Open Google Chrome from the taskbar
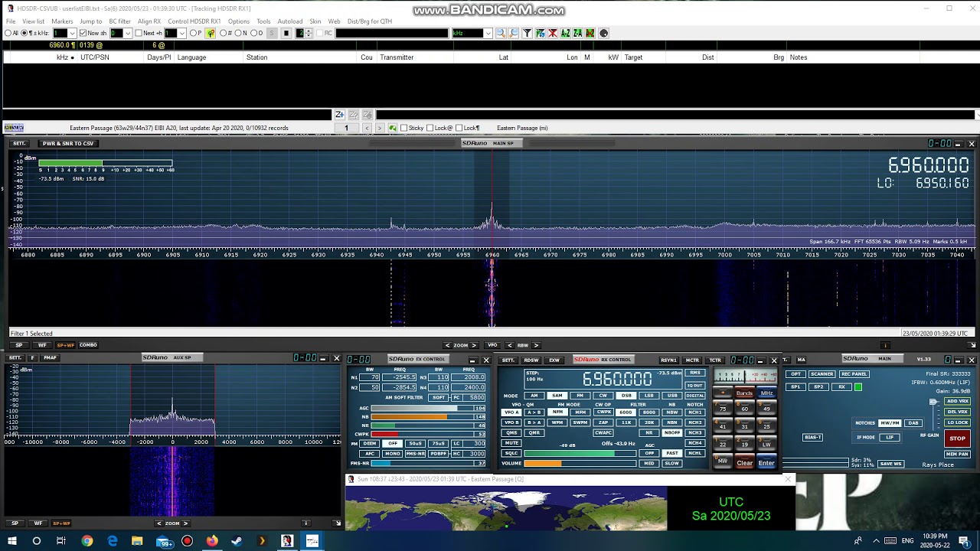980x551 pixels. tap(87, 541)
